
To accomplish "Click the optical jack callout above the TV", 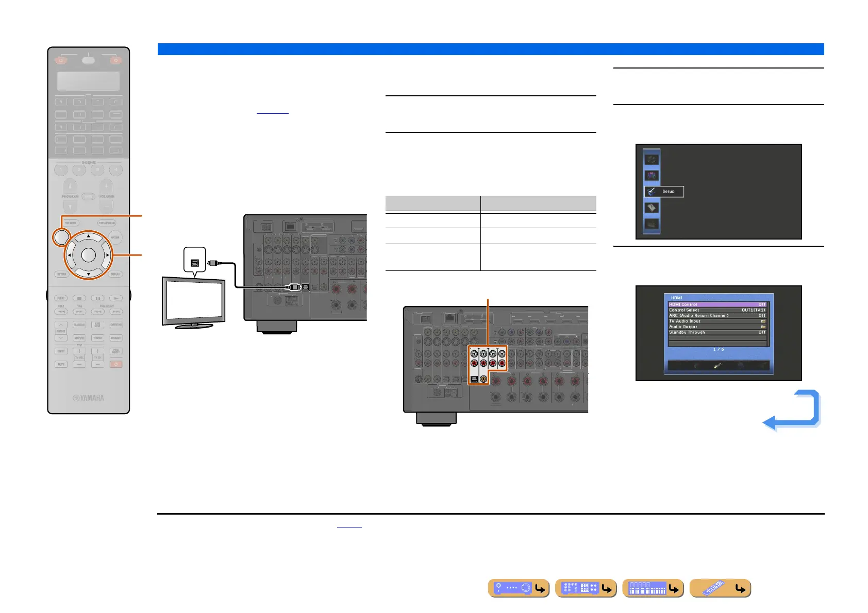I will point(195,261).
